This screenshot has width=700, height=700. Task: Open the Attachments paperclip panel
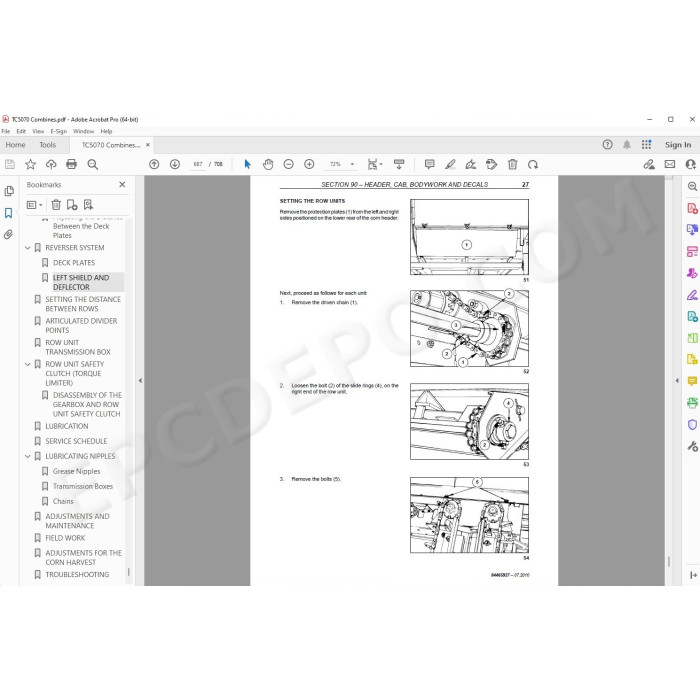coord(8,234)
